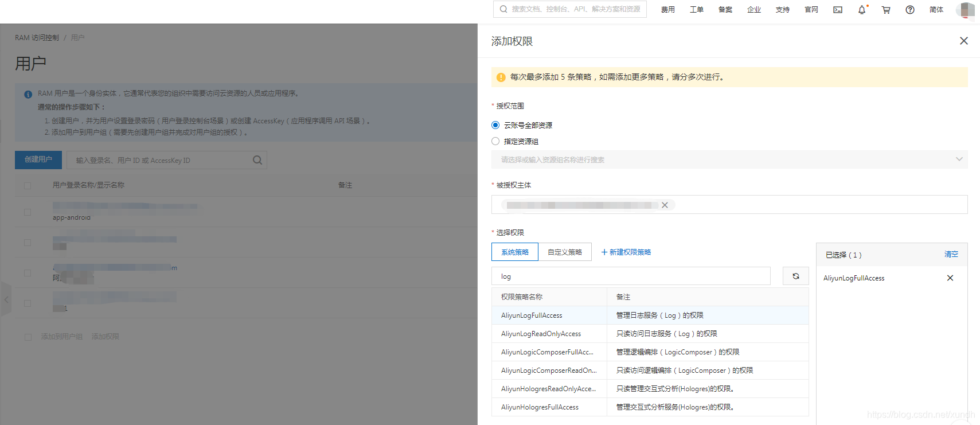Switch to 自定义策略 tab
Viewport: 980px width, 425px height.
coord(565,252)
